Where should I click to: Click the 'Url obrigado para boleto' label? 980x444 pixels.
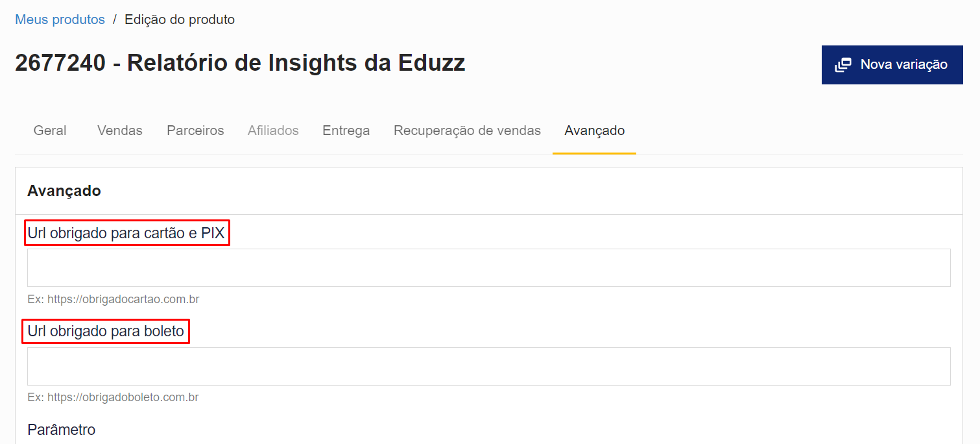(x=106, y=332)
